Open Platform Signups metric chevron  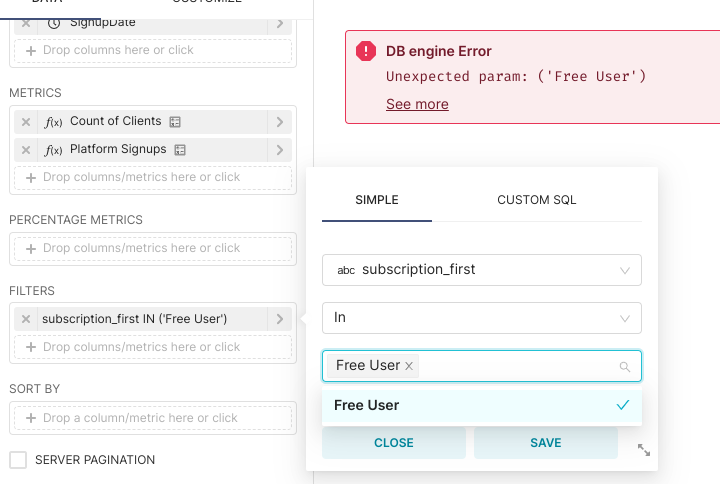(280, 150)
